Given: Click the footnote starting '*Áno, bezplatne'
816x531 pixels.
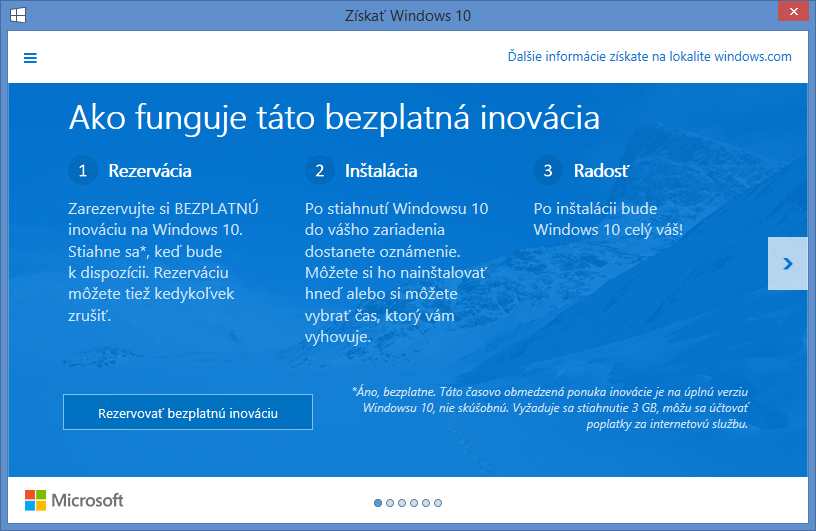Looking at the screenshot, I should (x=550, y=408).
